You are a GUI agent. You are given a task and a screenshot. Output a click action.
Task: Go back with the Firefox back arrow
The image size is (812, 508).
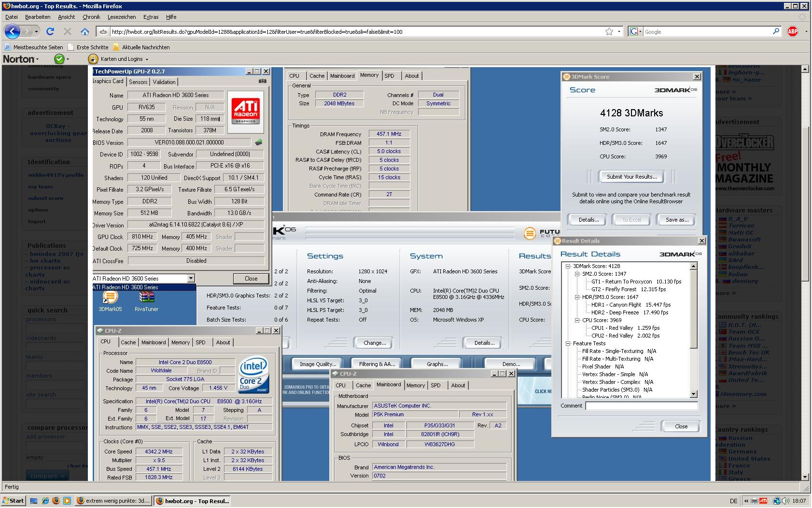13,31
